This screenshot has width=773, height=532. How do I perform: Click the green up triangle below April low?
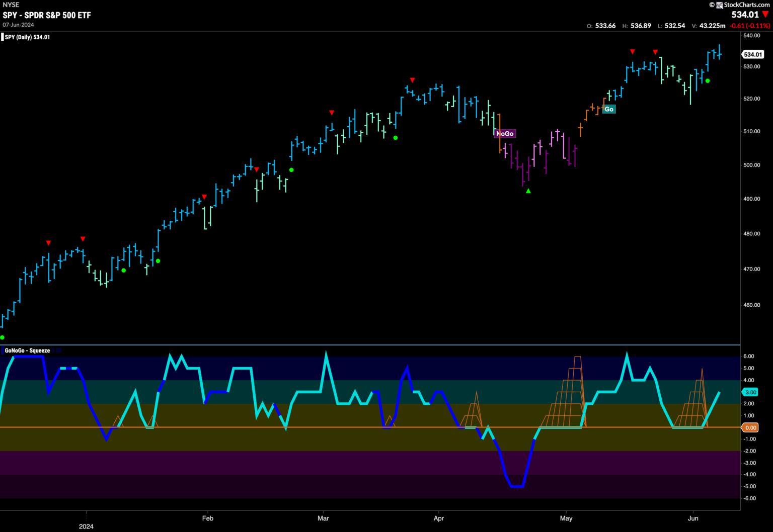528,191
